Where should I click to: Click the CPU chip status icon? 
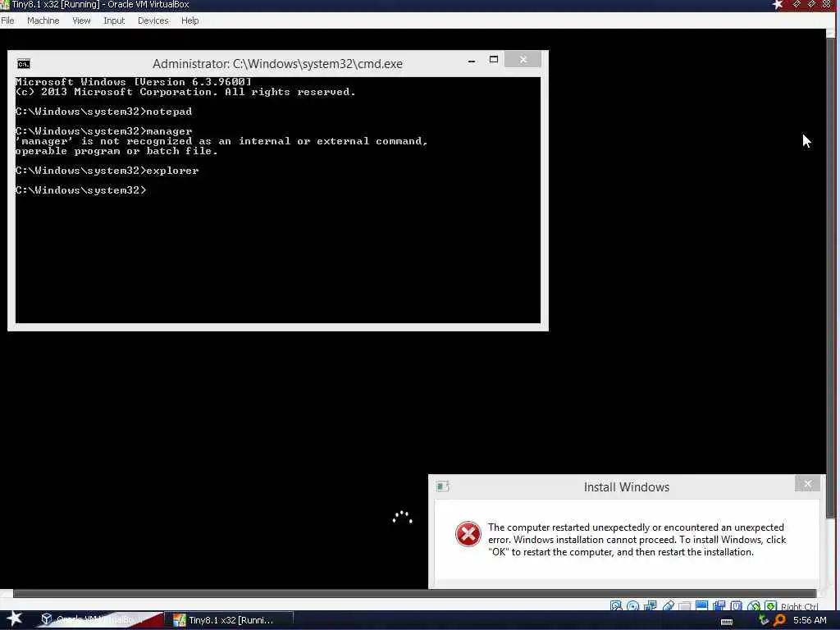click(736, 606)
